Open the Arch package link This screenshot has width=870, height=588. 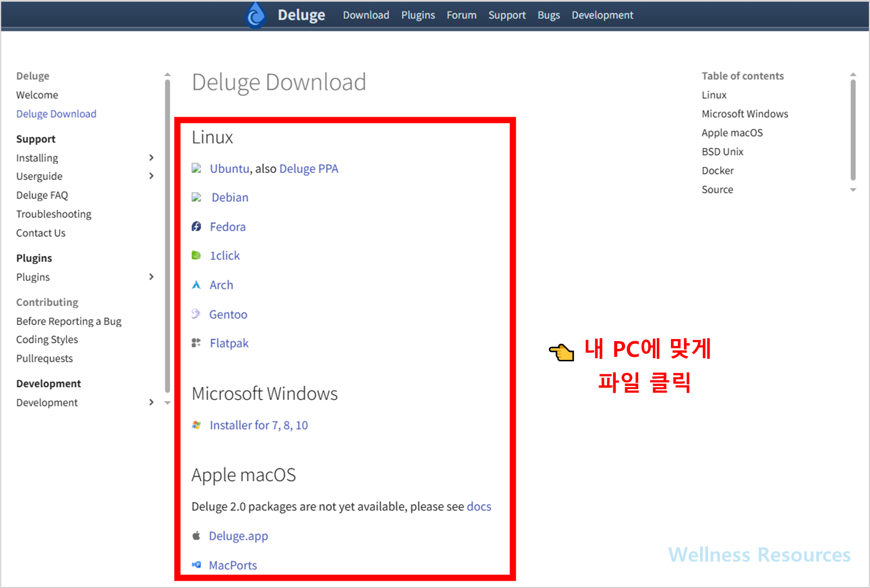(221, 285)
